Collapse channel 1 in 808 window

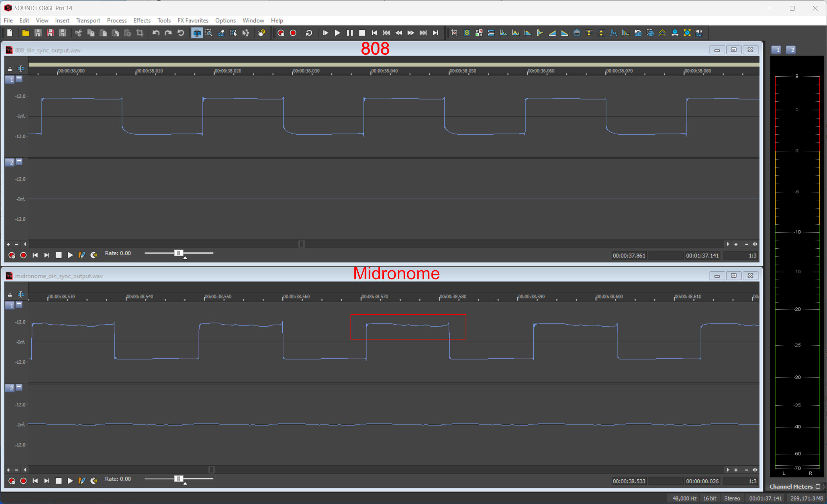(19, 79)
